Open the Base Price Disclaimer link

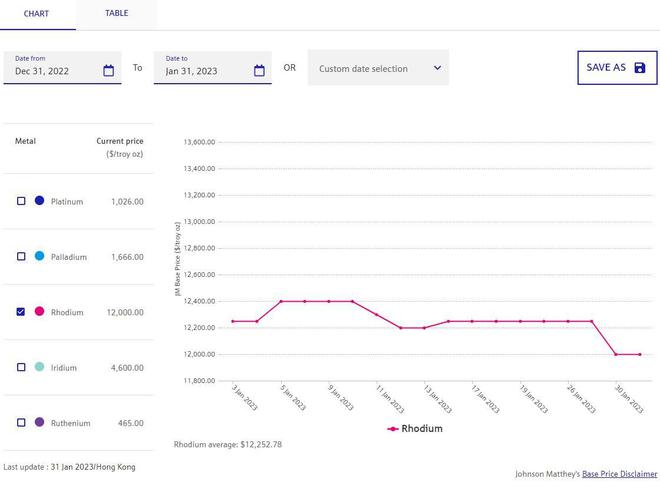[620, 473]
